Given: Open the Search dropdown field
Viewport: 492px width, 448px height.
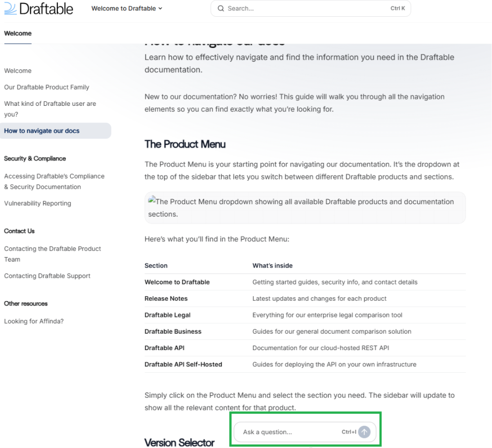Looking at the screenshot, I should pos(310,8).
